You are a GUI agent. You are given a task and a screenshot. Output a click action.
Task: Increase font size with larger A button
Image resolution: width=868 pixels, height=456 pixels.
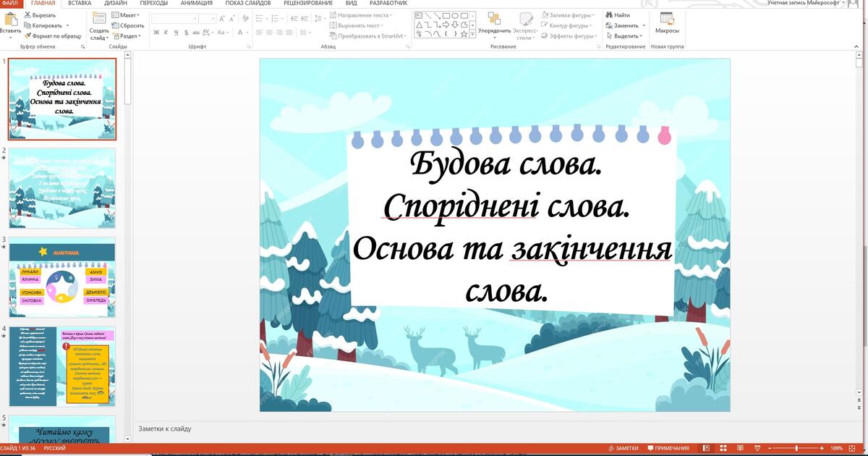click(221, 19)
